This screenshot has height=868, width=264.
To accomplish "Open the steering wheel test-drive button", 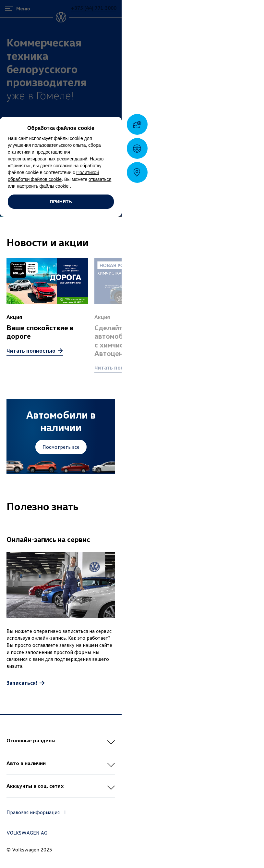I will tap(137, 149).
